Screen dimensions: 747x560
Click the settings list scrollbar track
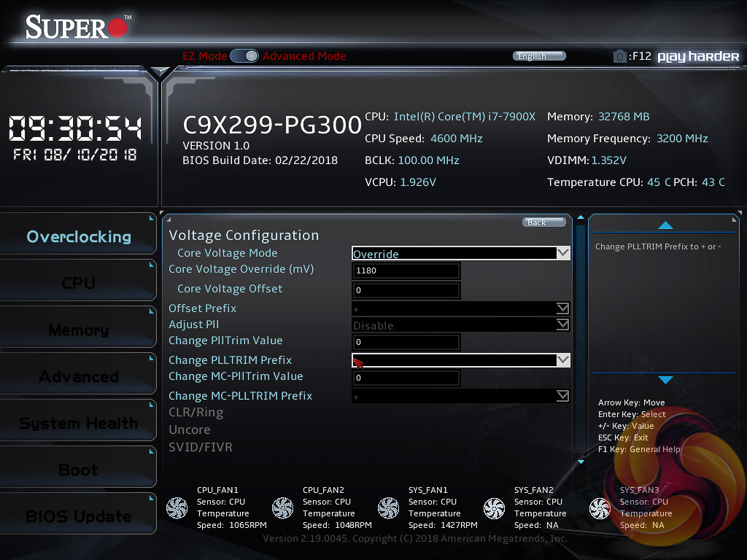click(x=580, y=341)
